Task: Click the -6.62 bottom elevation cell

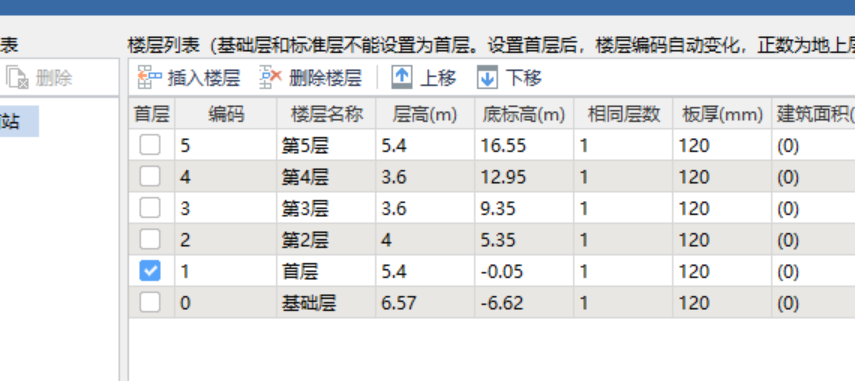Action: click(x=524, y=303)
